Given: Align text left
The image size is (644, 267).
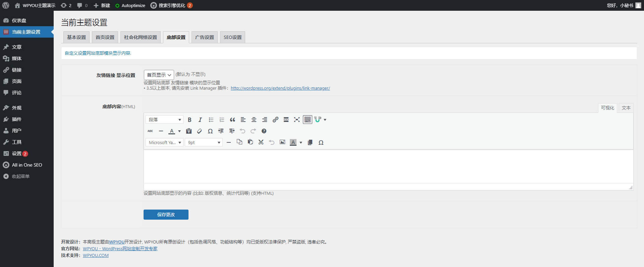Looking at the screenshot, I should (243, 120).
